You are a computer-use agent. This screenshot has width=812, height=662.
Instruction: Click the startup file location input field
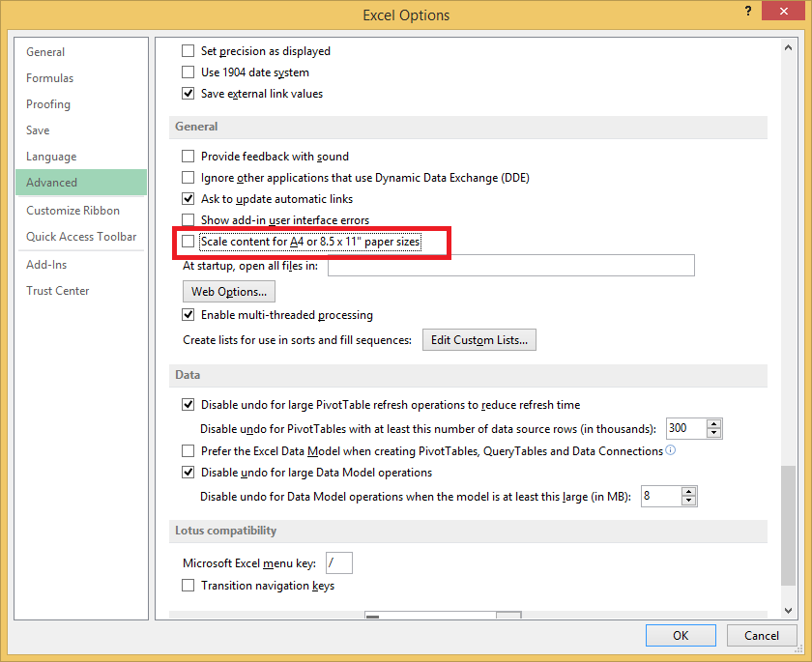[x=510, y=265]
